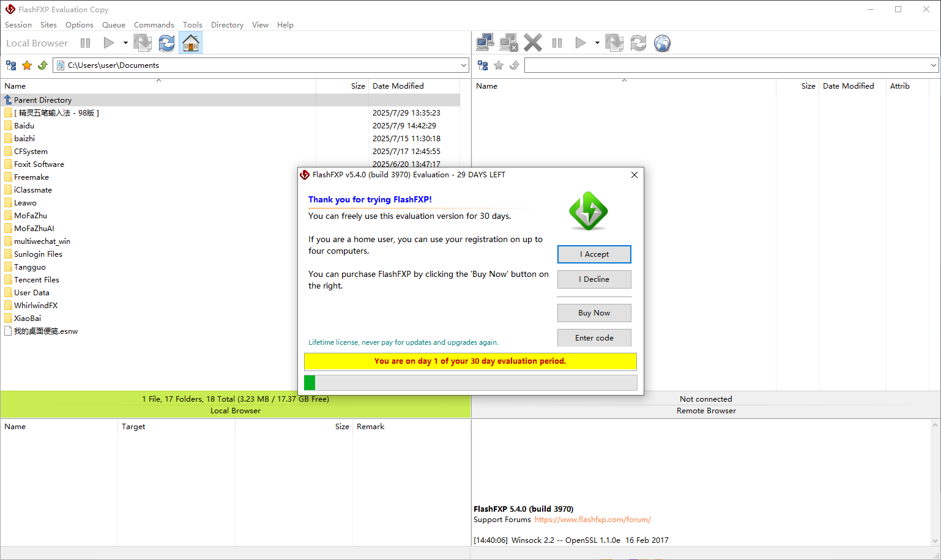This screenshot has width=941, height=560.
Task: Sort local files by Name column
Action: point(158,86)
